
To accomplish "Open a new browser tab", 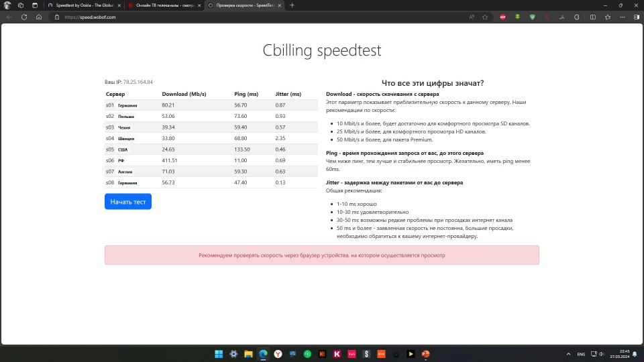I will click(x=292, y=5).
